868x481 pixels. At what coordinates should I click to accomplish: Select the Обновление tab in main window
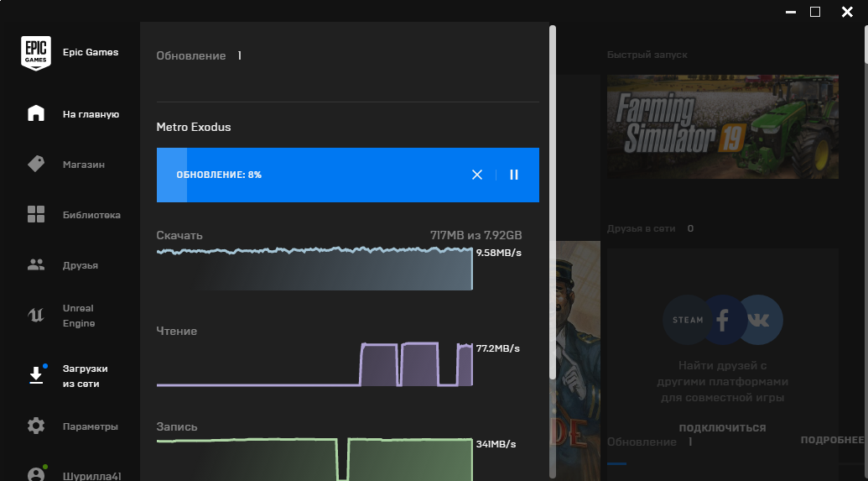click(642, 442)
